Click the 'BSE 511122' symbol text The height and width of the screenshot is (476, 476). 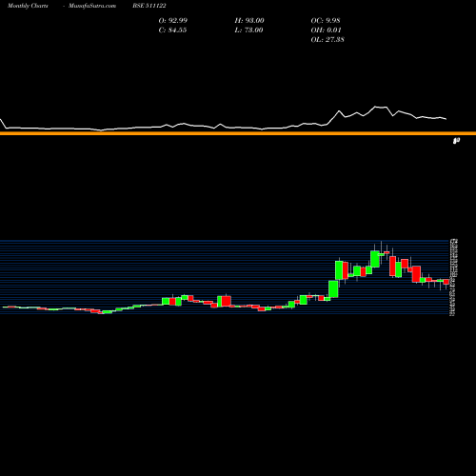149,6
